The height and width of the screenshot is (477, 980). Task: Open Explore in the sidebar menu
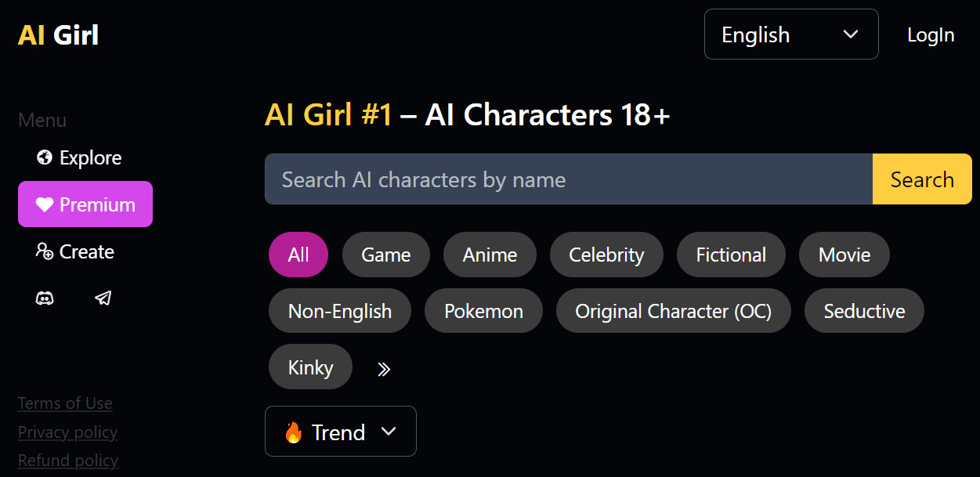(x=79, y=158)
